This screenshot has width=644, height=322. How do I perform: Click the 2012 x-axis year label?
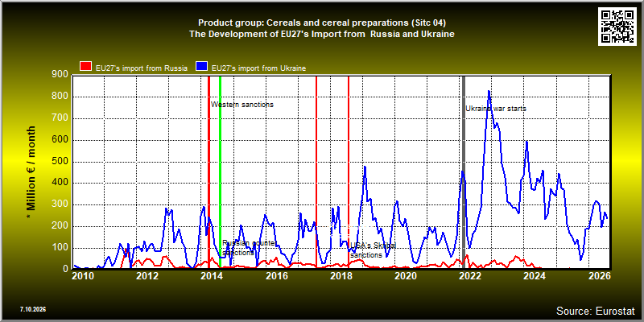147,276
